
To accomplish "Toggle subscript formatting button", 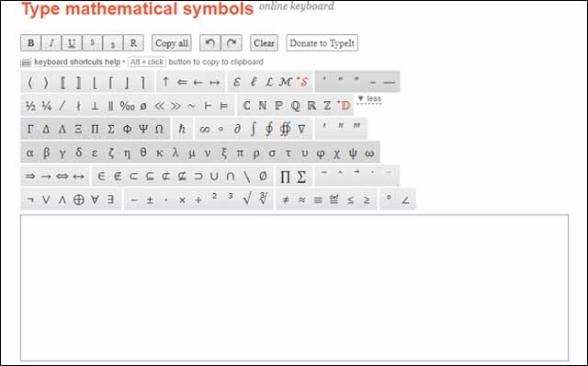I will click(112, 43).
